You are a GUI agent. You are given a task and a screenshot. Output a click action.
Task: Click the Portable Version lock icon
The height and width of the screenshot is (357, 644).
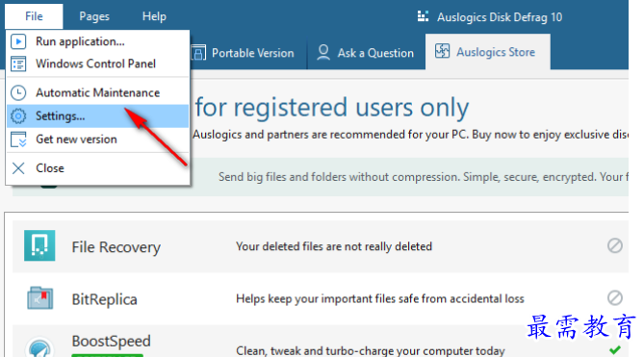point(198,53)
